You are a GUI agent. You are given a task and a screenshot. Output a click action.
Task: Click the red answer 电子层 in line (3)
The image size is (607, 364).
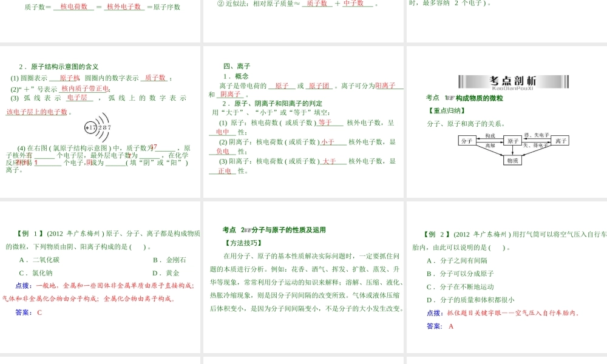77,98
